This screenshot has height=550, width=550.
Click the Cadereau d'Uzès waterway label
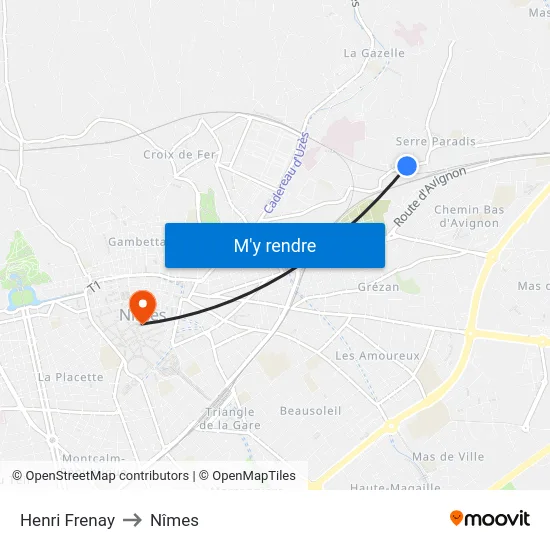point(287,173)
